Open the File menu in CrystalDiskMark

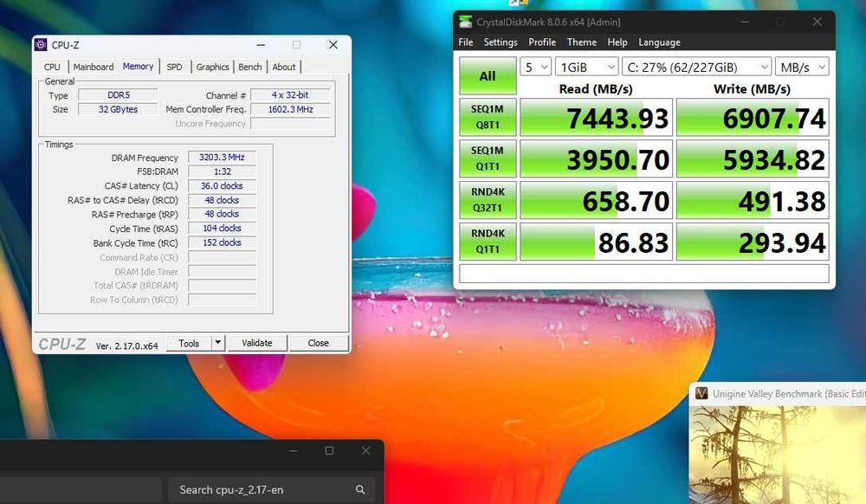coord(466,42)
